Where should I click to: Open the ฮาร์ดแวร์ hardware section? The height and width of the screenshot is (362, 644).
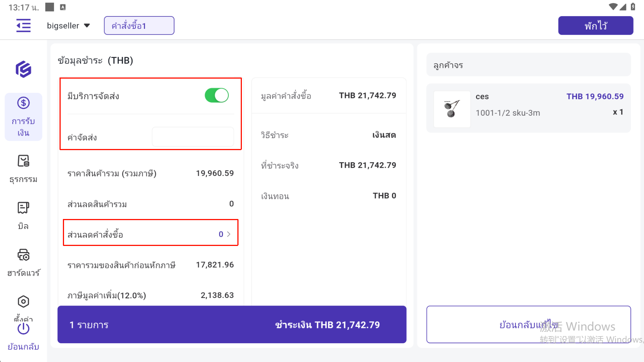(23, 262)
